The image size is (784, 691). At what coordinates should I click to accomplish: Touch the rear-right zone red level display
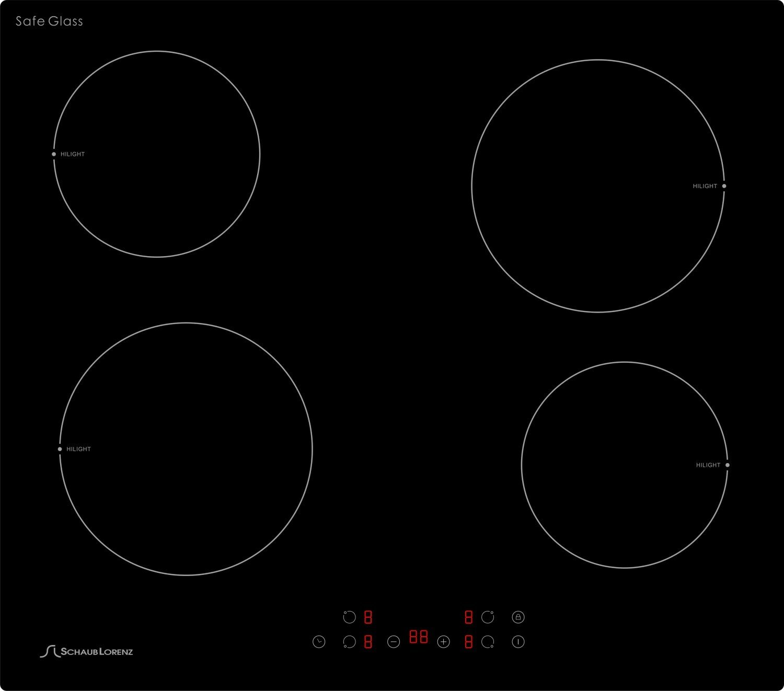point(468,617)
